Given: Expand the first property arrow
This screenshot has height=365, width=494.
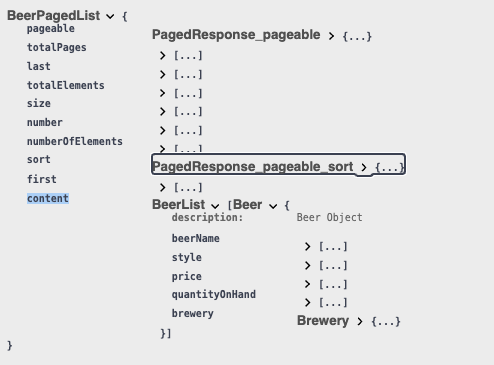Looking at the screenshot, I should (x=162, y=187).
